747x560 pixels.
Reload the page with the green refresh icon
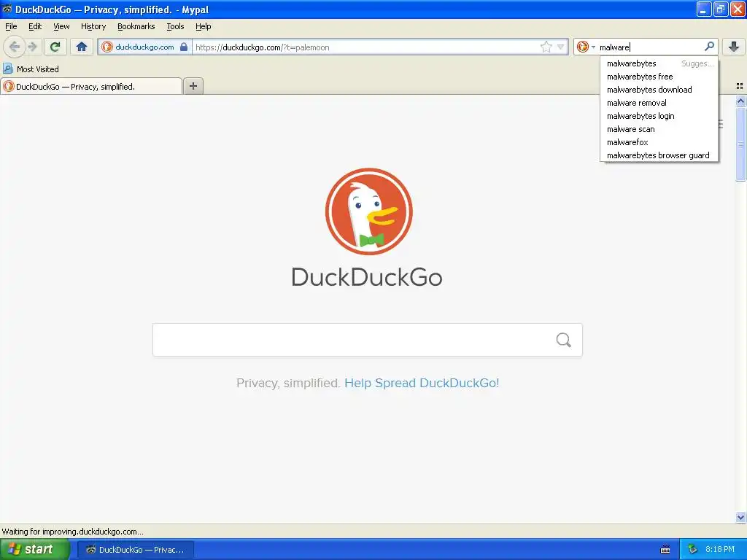[55, 47]
